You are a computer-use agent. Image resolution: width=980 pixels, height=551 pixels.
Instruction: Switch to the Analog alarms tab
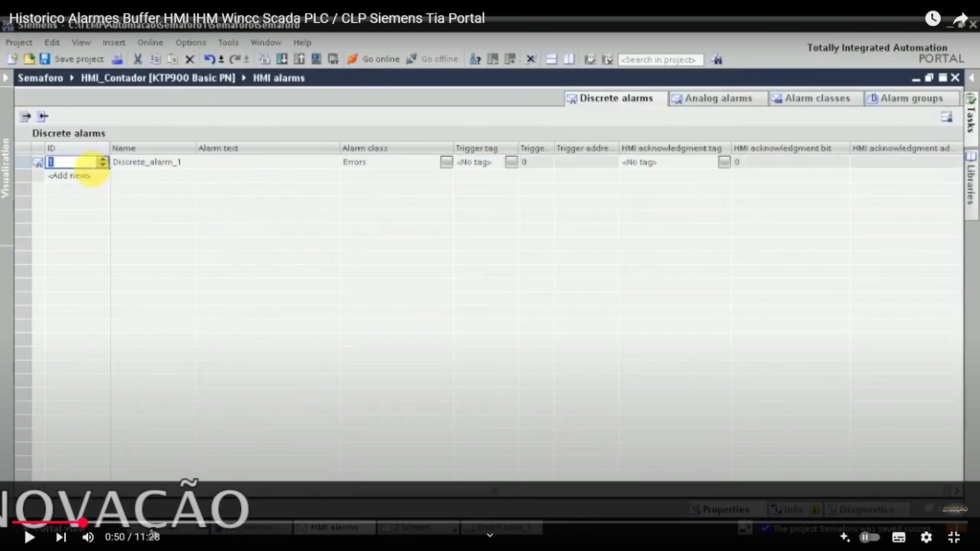[x=718, y=99]
